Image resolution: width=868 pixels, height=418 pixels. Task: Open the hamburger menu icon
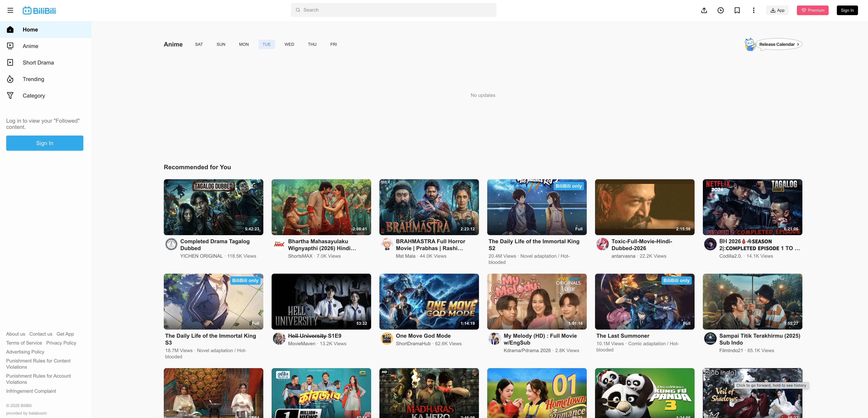click(x=10, y=10)
